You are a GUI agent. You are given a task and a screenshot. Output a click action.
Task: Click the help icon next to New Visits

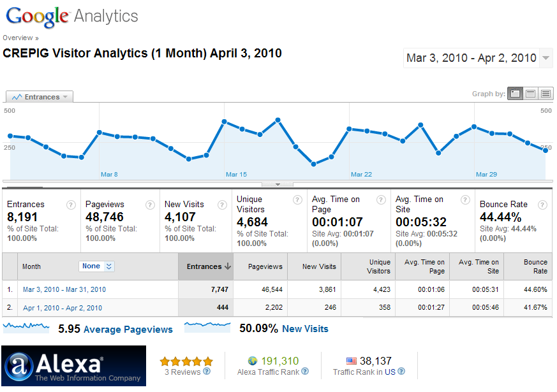pyautogui.click(x=223, y=205)
